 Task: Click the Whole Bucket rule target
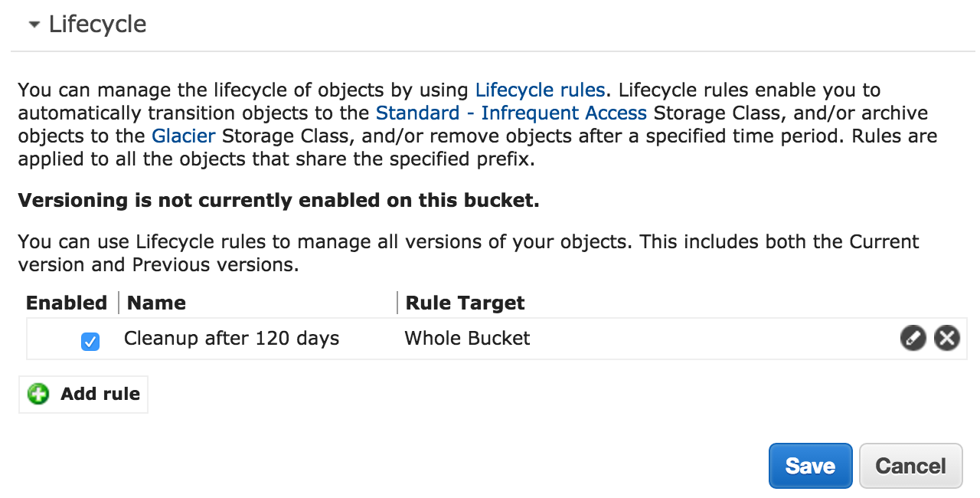(x=467, y=338)
